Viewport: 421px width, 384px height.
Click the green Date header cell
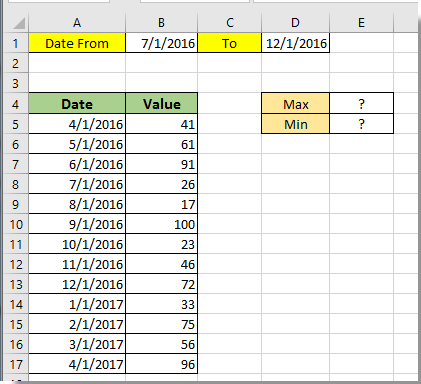[x=77, y=104]
